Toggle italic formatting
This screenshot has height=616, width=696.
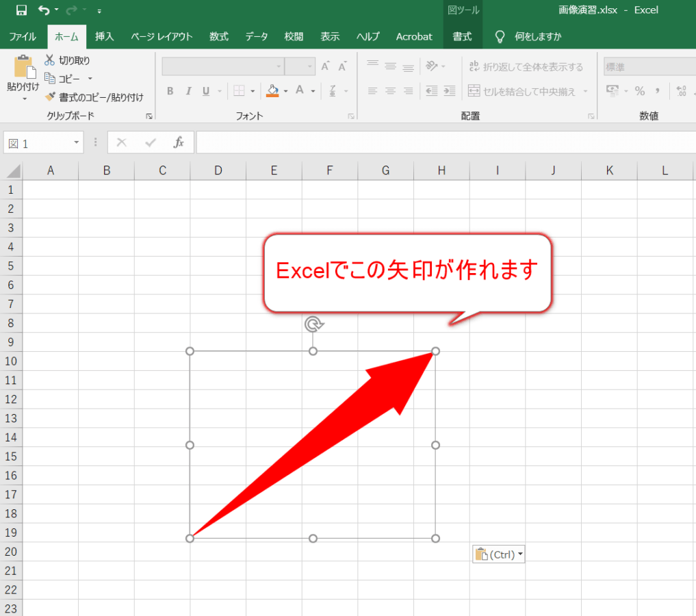[188, 90]
